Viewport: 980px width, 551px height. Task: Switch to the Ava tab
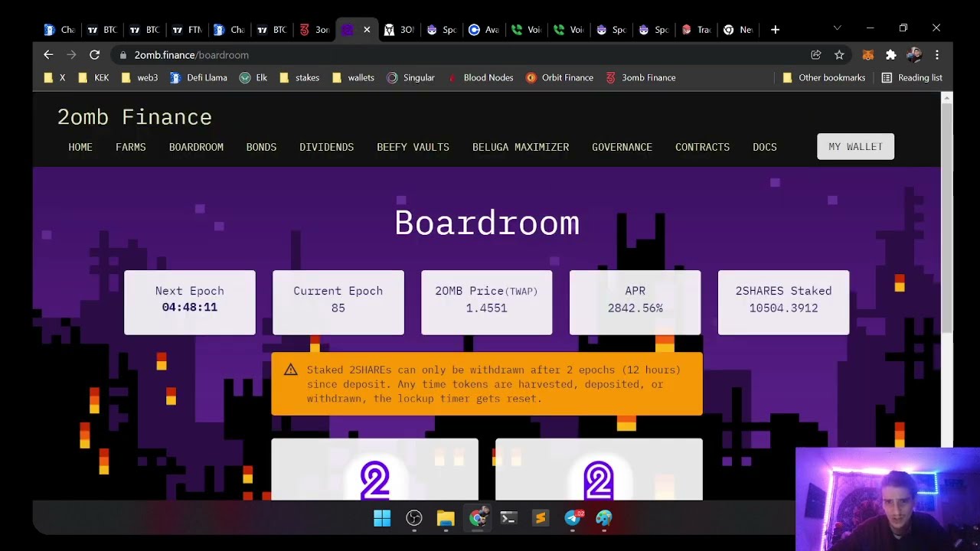coord(484,30)
